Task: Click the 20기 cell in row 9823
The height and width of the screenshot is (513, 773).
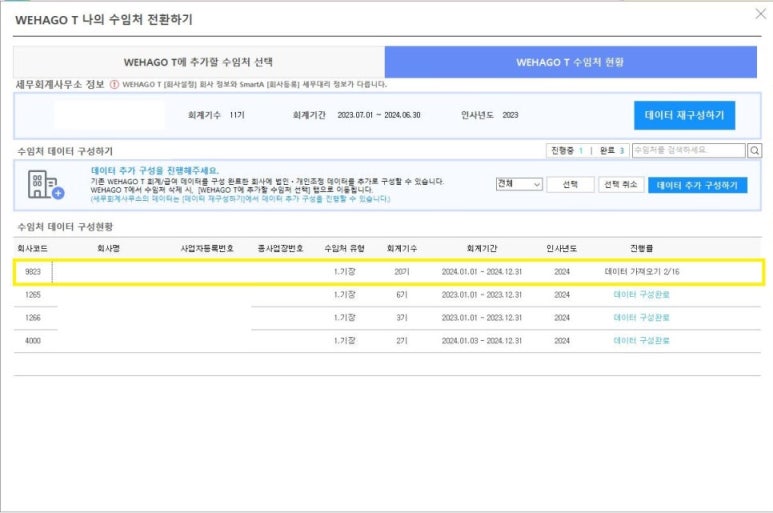Action: point(402,272)
